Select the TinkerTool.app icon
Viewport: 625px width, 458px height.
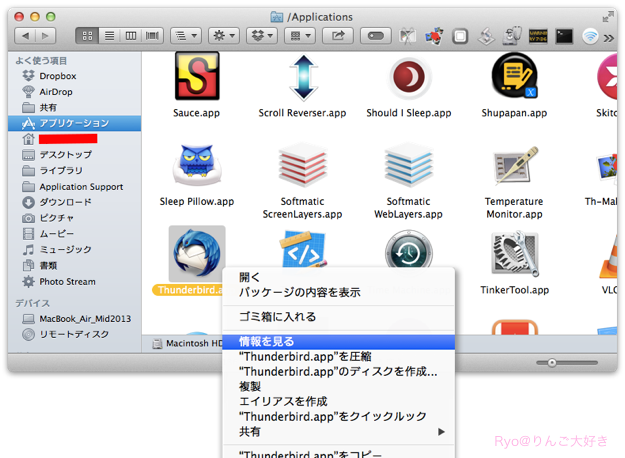pos(515,254)
